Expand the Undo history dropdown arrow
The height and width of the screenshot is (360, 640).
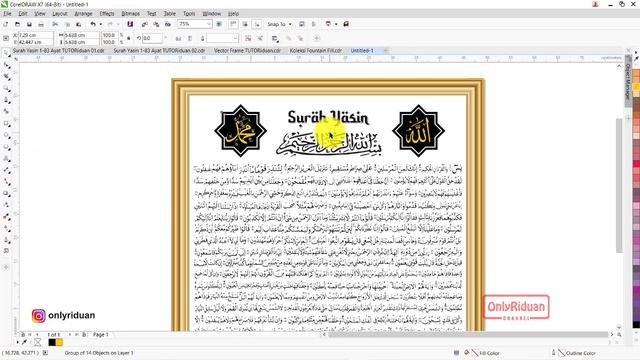pyautogui.click(x=101, y=24)
